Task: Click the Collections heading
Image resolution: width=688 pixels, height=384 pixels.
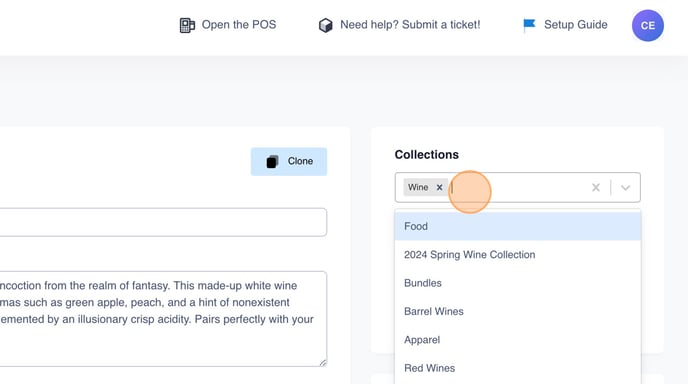Action: 426,154
